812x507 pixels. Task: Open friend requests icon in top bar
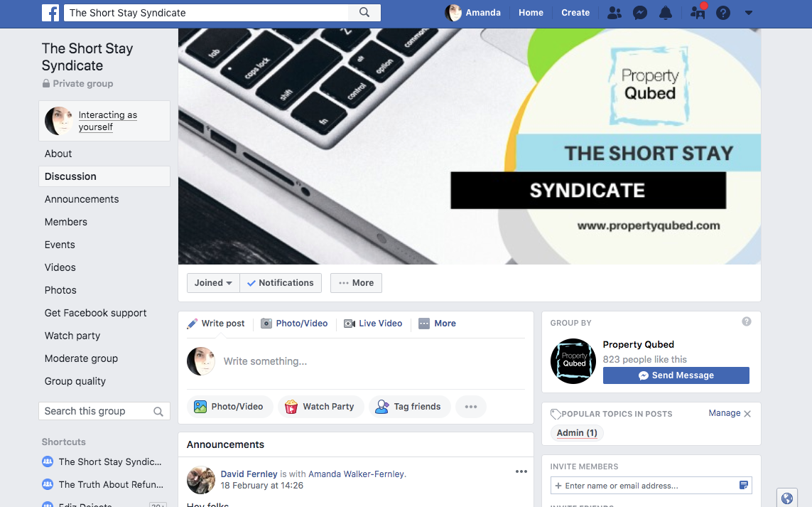(x=615, y=13)
